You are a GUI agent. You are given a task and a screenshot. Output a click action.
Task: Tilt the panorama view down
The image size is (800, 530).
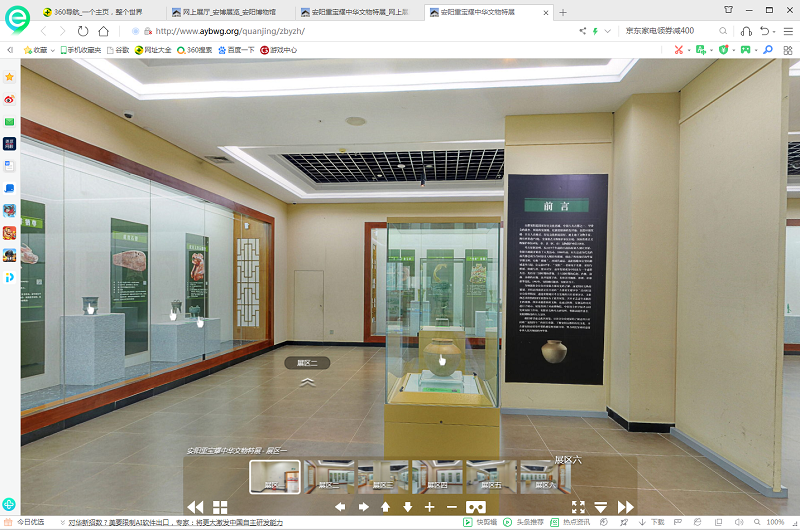click(x=408, y=507)
